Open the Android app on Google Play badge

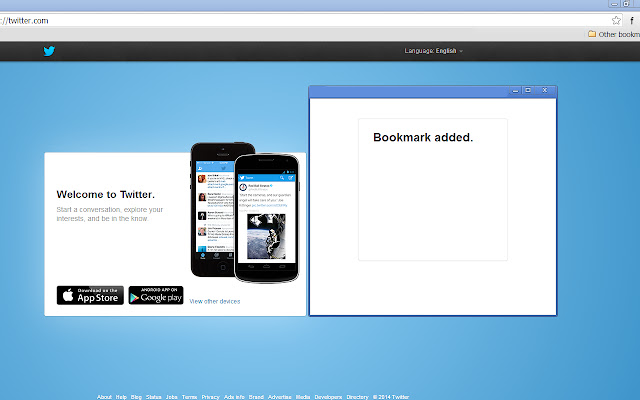(156, 295)
